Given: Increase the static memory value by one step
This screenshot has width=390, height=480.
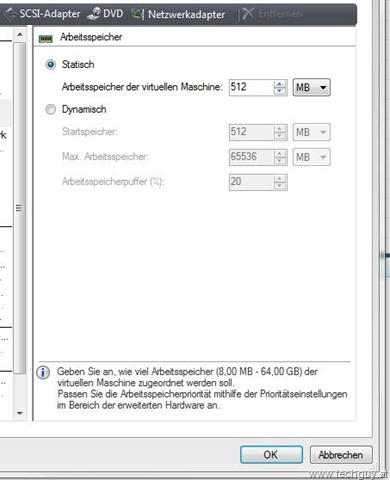Looking at the screenshot, I should [x=280, y=84].
